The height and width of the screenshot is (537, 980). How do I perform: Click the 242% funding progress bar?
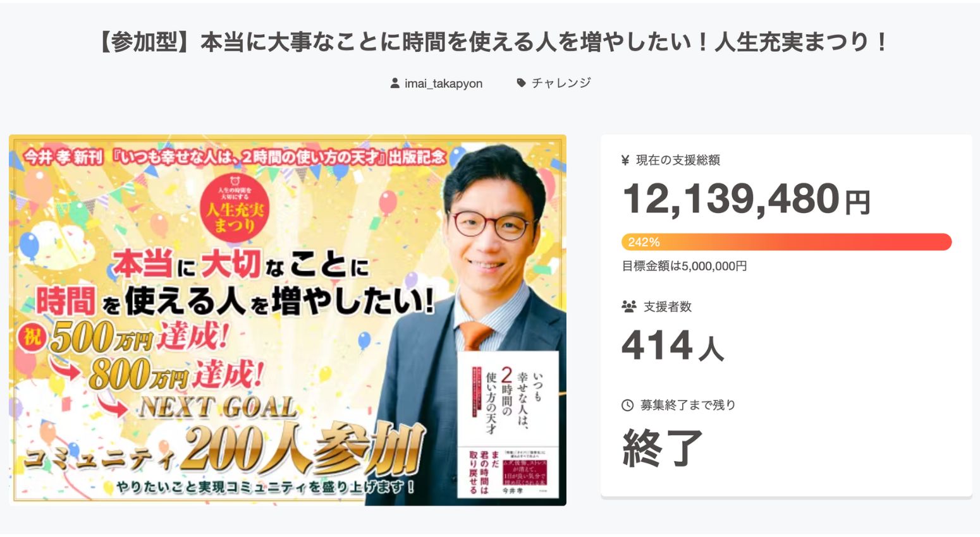[x=787, y=242]
